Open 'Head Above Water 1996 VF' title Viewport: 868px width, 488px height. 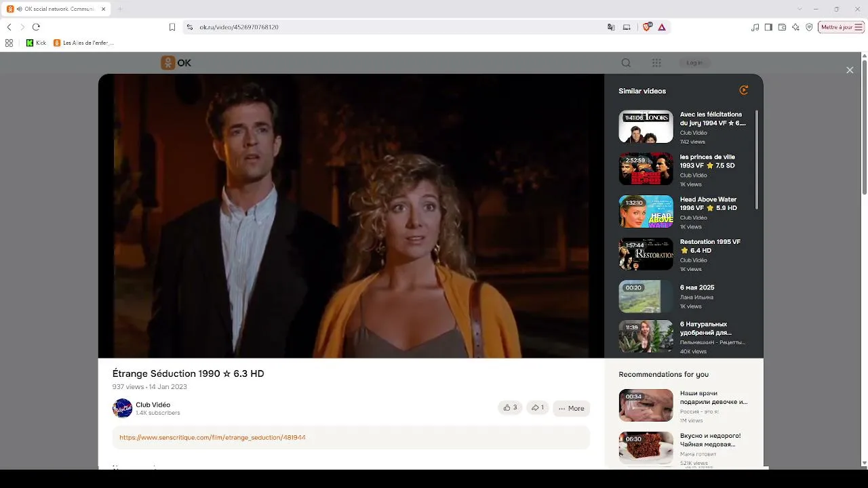[709, 203]
